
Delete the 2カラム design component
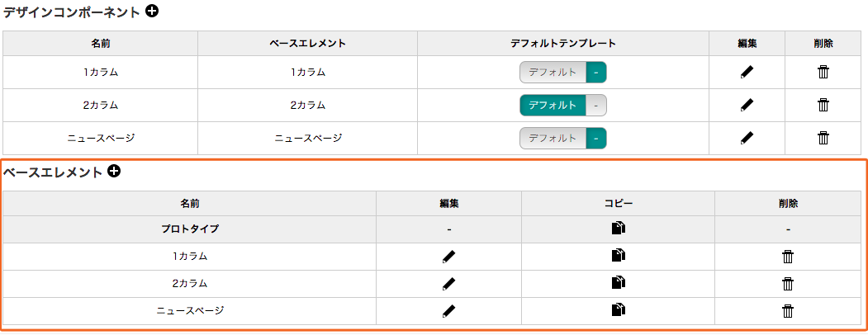pyautogui.click(x=823, y=105)
